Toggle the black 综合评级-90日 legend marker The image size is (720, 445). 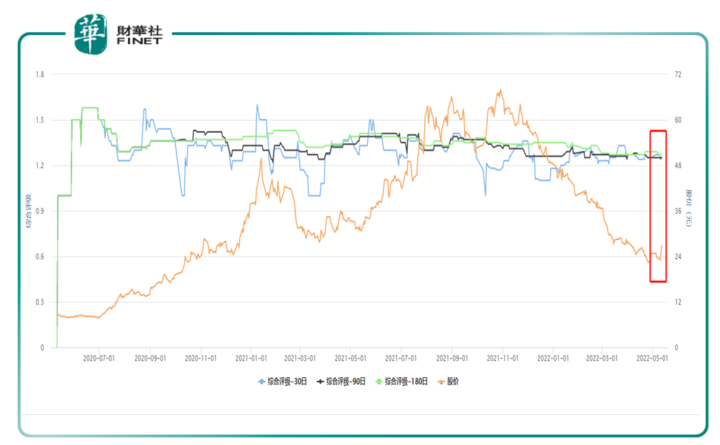tap(321, 381)
